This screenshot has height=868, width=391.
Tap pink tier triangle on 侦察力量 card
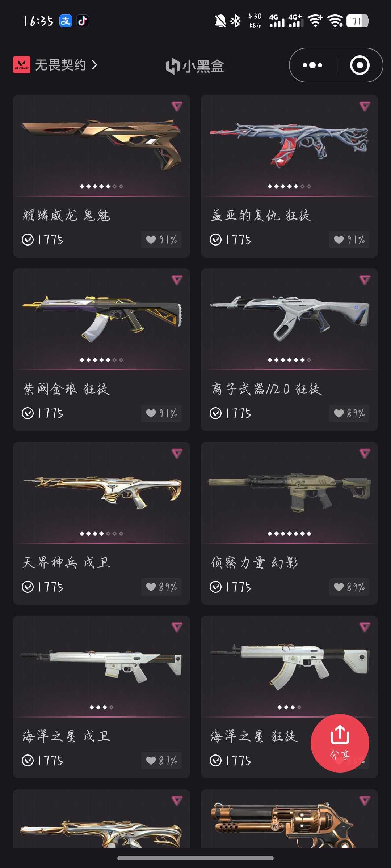(365, 454)
